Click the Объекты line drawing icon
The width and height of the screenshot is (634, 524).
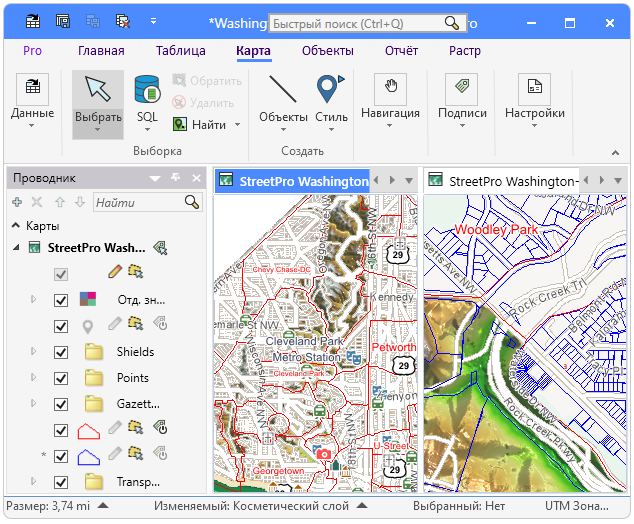tap(283, 89)
